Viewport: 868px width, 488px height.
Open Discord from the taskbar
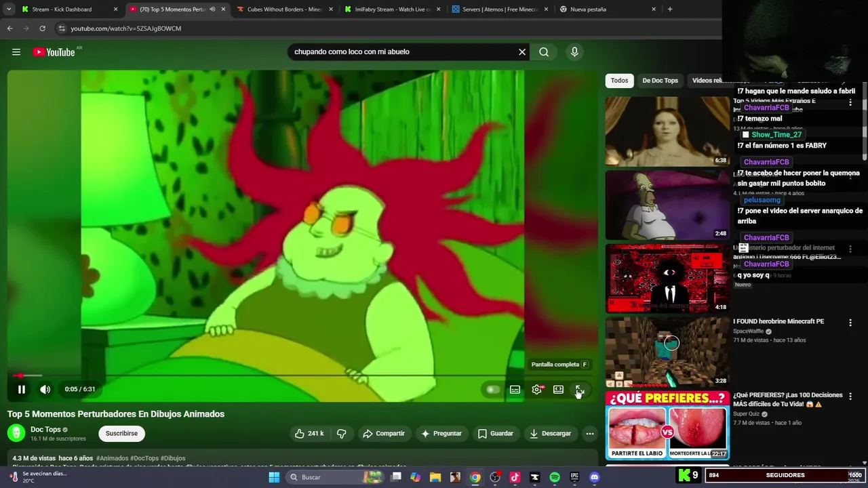[x=594, y=477]
